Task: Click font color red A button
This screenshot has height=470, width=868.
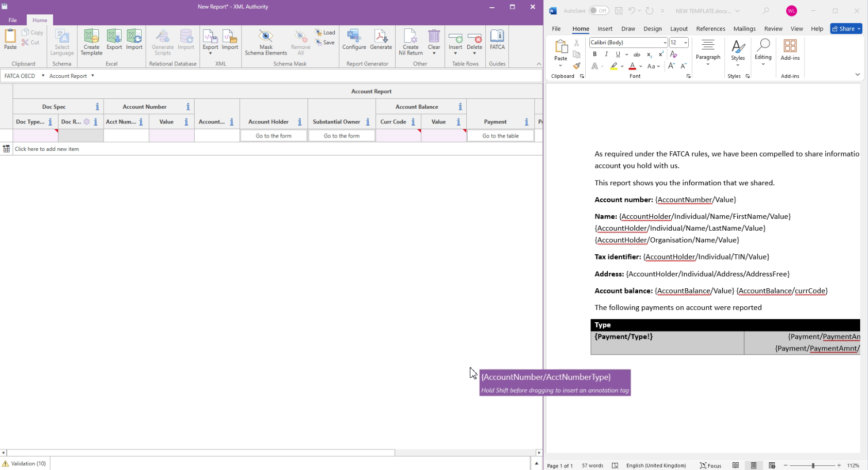Action: click(x=632, y=66)
